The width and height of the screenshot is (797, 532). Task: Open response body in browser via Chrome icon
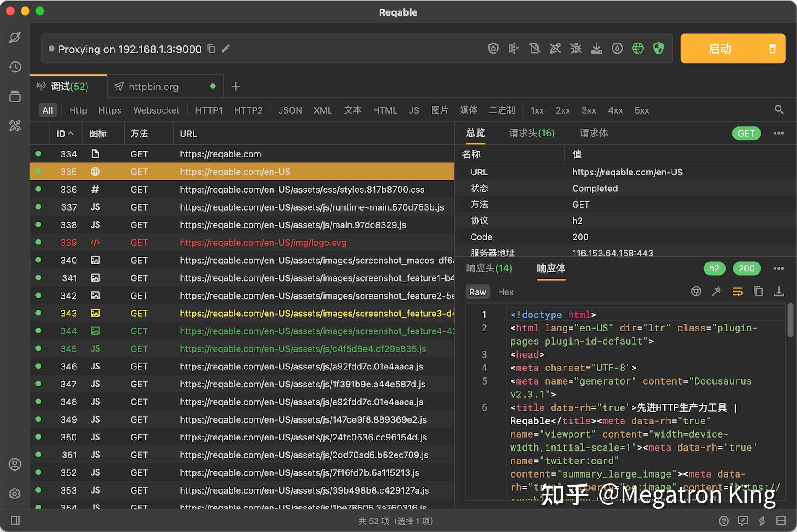click(x=696, y=292)
